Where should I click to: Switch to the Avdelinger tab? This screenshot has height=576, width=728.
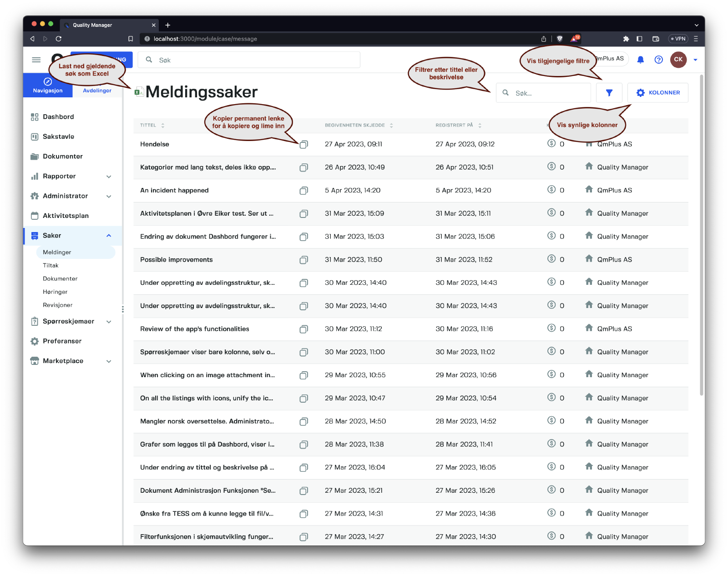coord(97,91)
